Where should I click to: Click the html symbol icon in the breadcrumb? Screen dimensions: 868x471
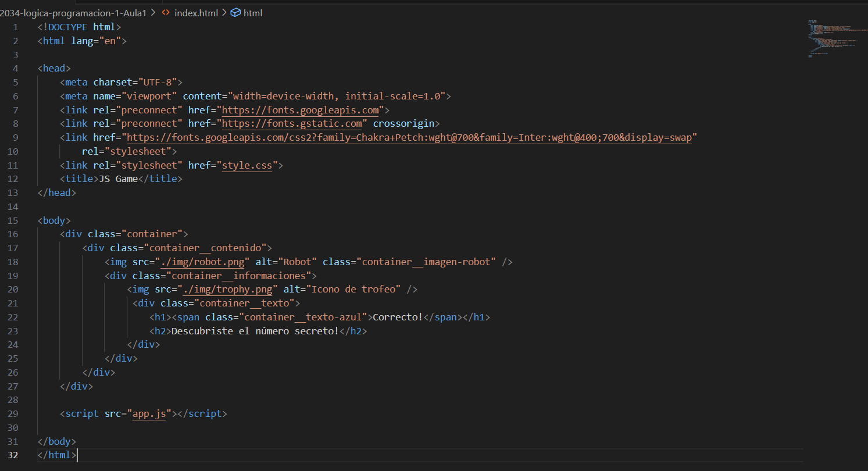tap(234, 13)
